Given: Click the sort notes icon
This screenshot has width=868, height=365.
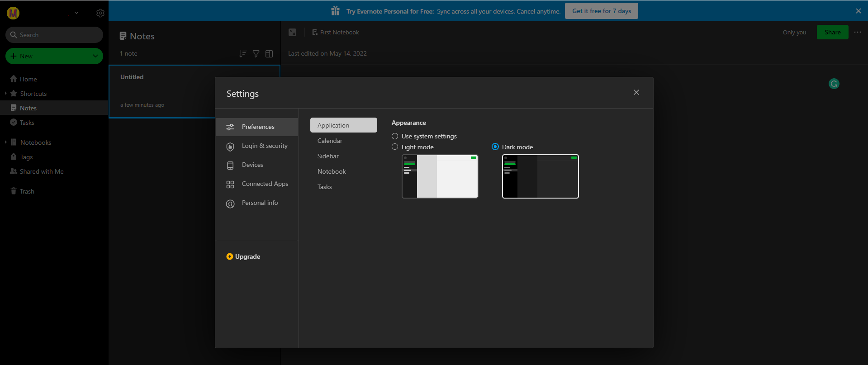Looking at the screenshot, I should point(243,54).
